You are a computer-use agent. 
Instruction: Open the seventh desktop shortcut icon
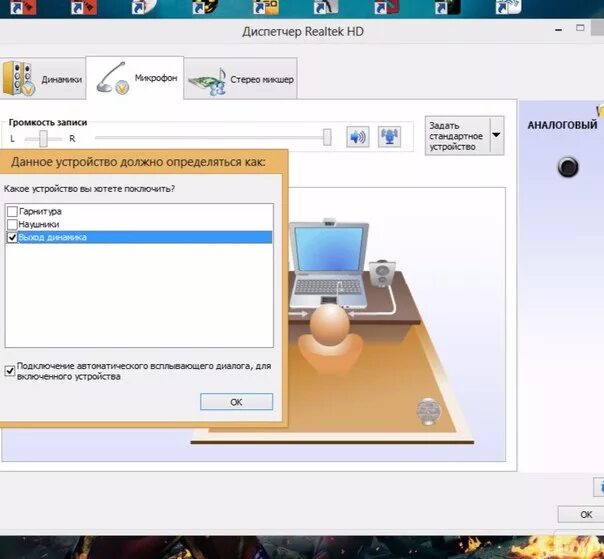(x=387, y=7)
